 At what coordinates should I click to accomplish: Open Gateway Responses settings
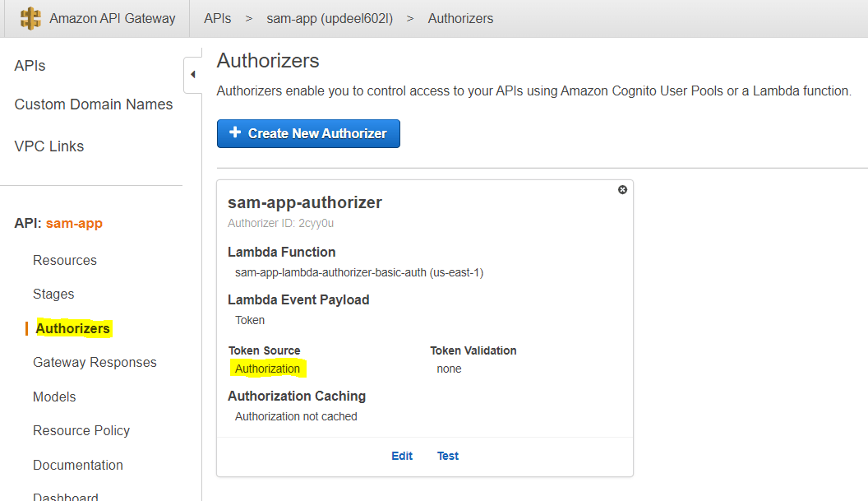point(95,362)
